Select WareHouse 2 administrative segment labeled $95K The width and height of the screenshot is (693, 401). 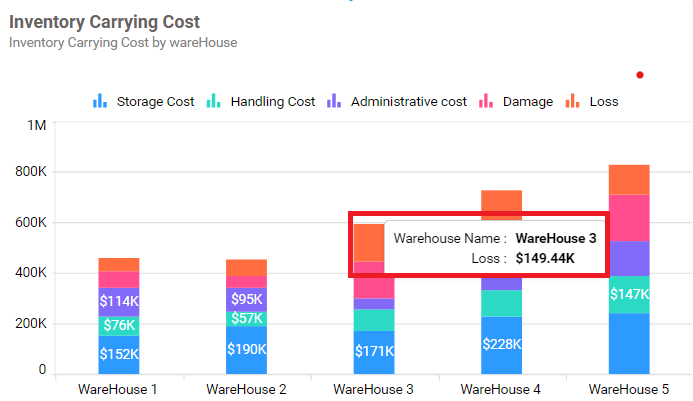246,300
